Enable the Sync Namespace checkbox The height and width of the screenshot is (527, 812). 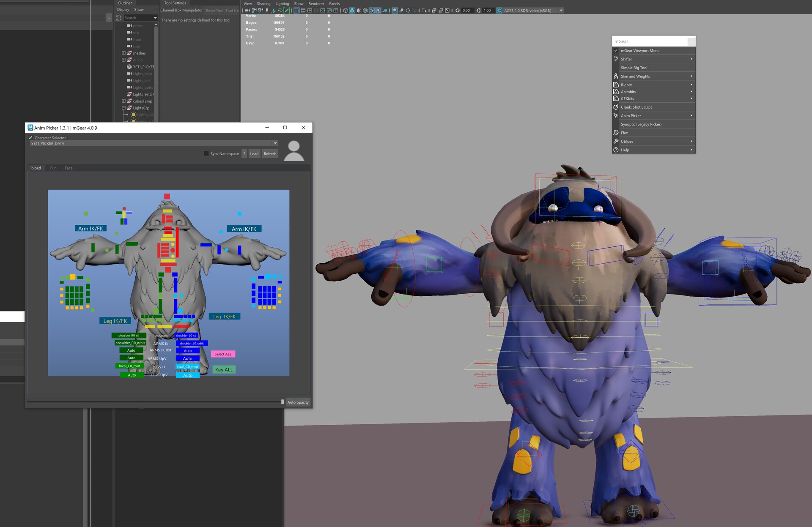tap(206, 153)
